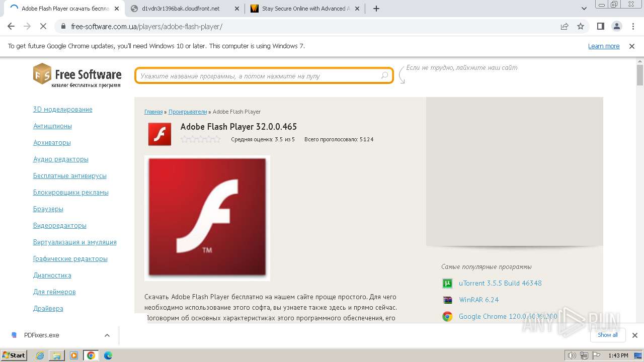
Task: Open the Драйвера category
Action: [x=48, y=308]
